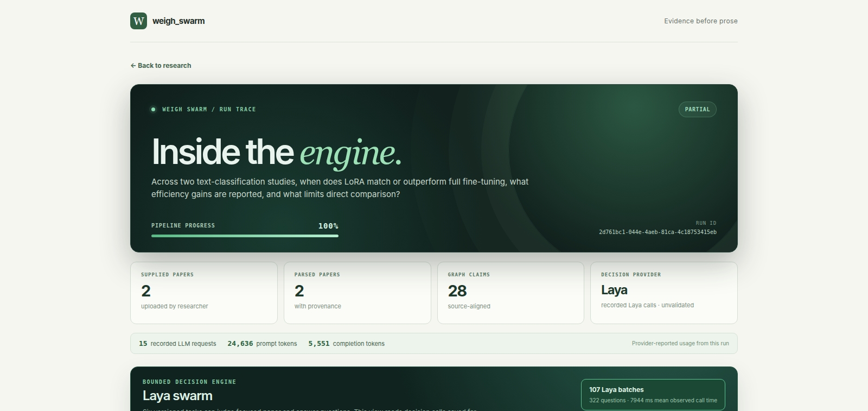Viewport: 868px width, 411px height.
Task: Click the PARTIAL status badge
Action: (698, 110)
